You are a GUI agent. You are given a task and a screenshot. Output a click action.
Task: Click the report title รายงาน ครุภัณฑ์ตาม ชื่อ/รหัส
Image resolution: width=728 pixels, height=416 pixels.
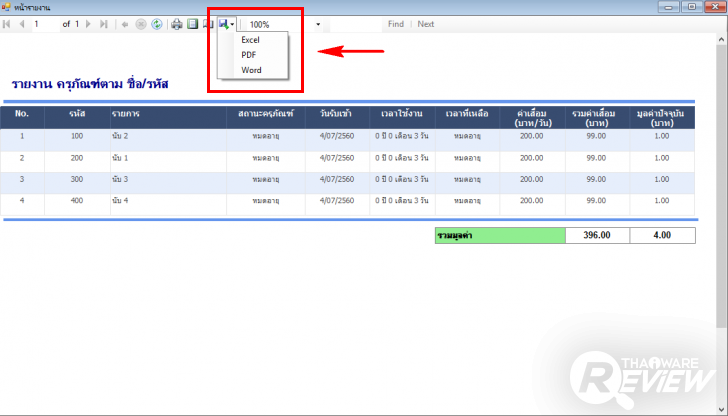click(90, 84)
